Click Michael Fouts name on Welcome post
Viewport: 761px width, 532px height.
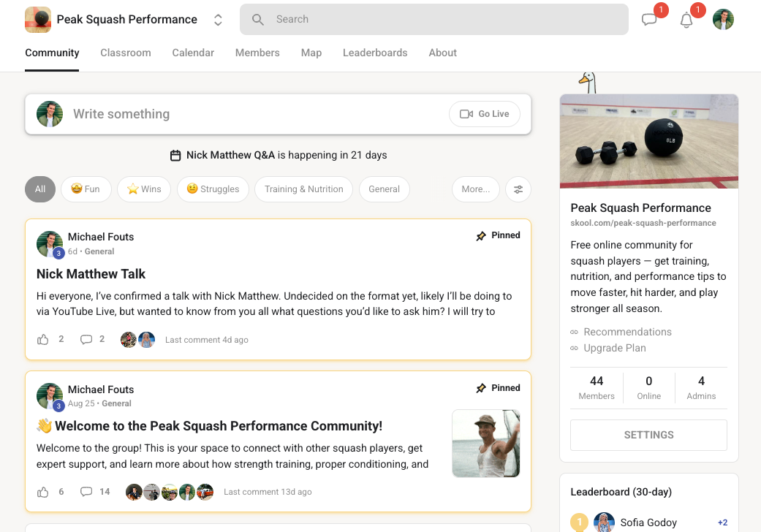tap(101, 389)
